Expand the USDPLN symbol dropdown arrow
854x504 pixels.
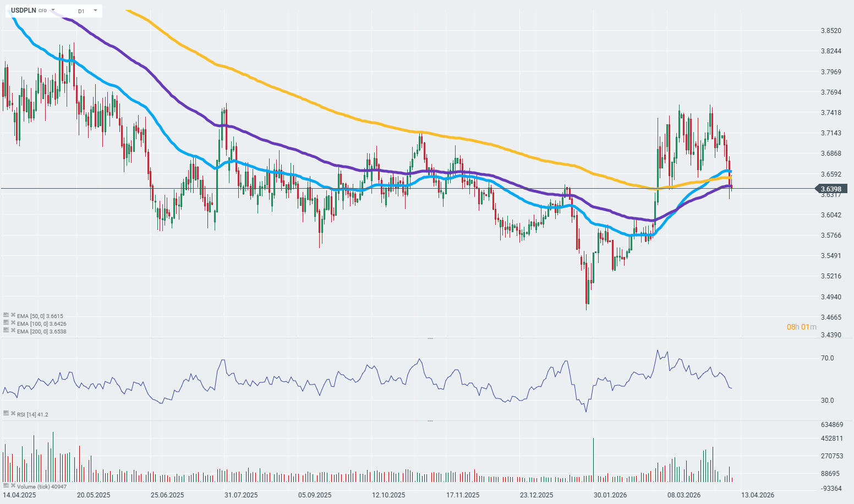click(x=53, y=10)
